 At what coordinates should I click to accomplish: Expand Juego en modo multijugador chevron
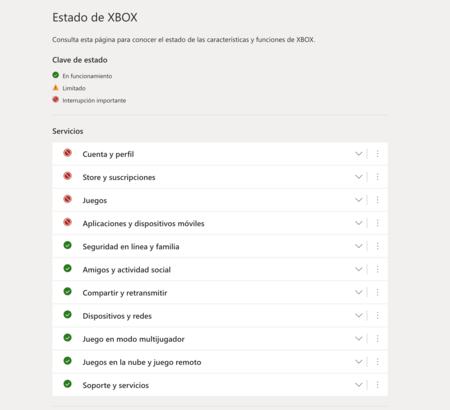(359, 338)
